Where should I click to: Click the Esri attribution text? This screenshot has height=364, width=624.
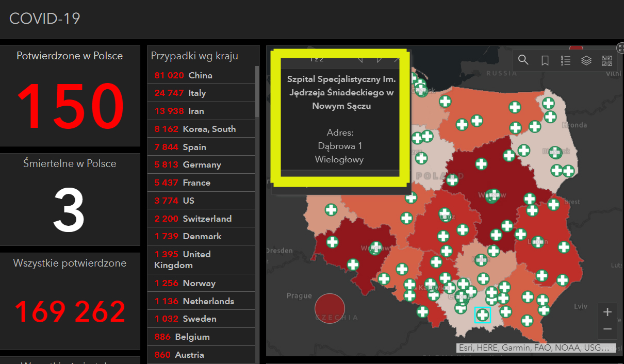point(534,348)
